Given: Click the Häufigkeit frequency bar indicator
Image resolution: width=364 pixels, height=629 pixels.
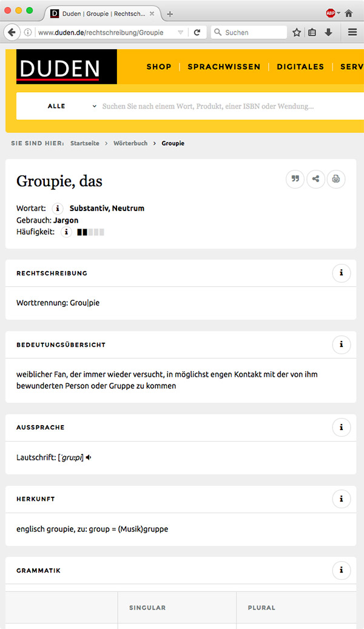Looking at the screenshot, I should tap(91, 232).
